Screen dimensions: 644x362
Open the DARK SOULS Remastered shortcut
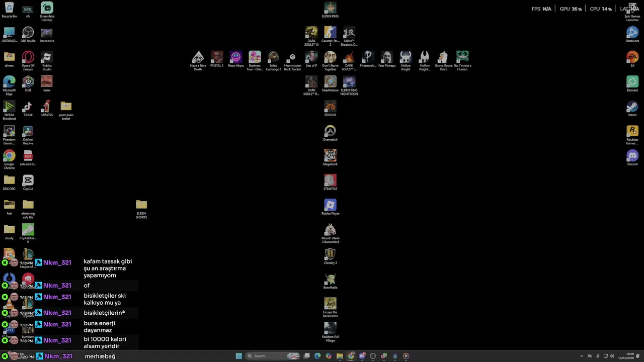[x=311, y=85]
